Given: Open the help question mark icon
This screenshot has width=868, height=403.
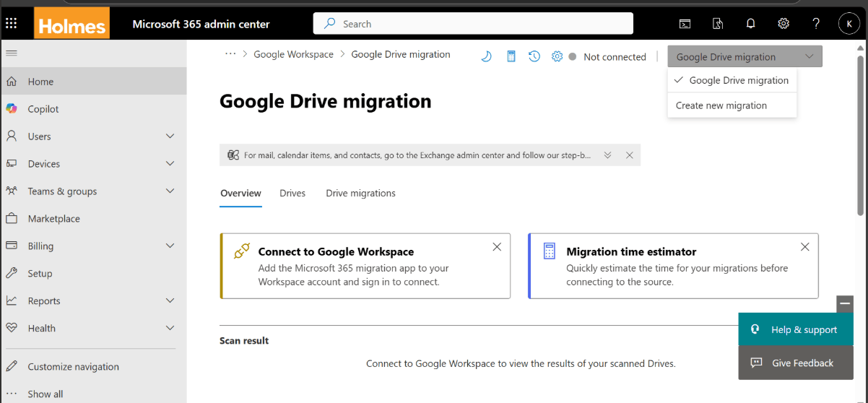Looking at the screenshot, I should (816, 24).
